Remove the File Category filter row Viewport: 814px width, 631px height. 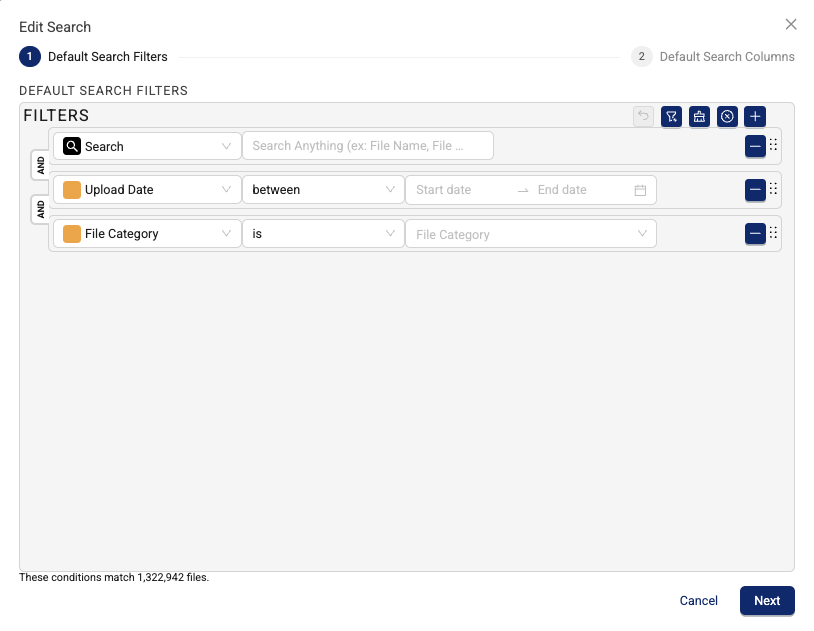point(755,233)
